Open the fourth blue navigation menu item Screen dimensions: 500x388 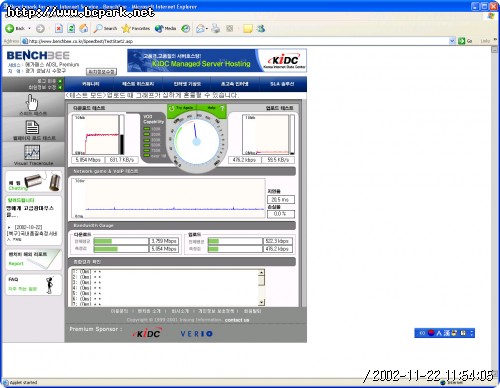pyautogui.click(x=235, y=84)
